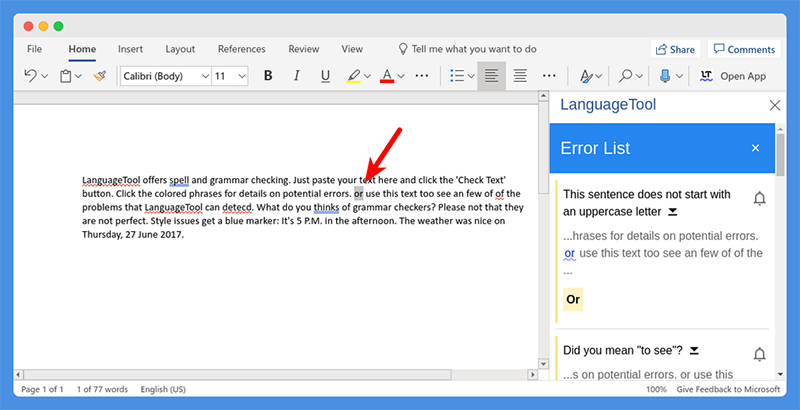Click the Dictate microphone icon
800x410 pixels.
[x=665, y=76]
